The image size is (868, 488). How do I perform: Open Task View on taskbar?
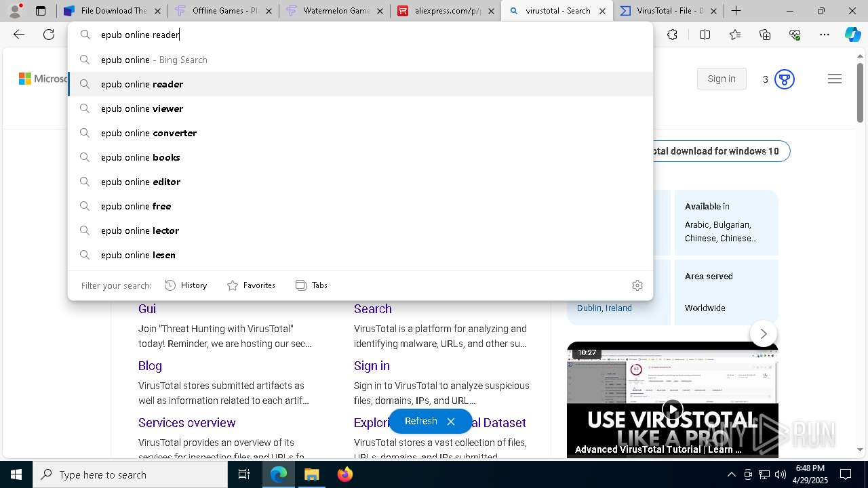pyautogui.click(x=244, y=474)
